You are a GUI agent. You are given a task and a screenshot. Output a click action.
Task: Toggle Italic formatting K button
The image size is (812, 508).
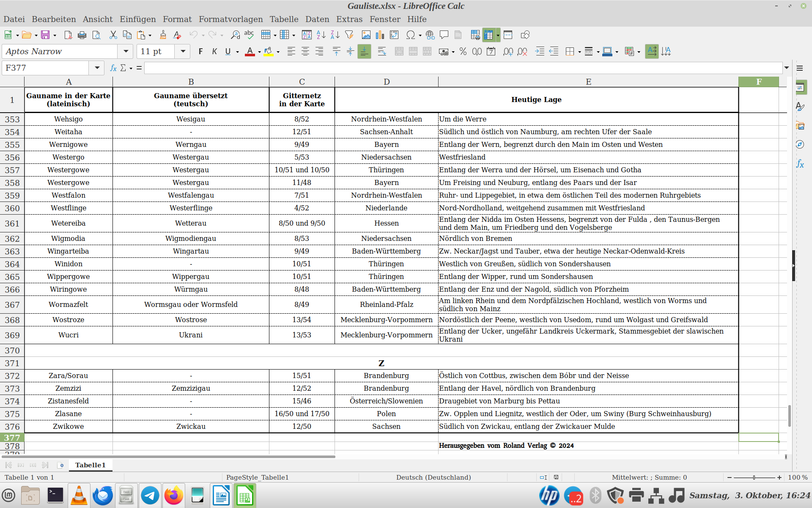pos(214,52)
